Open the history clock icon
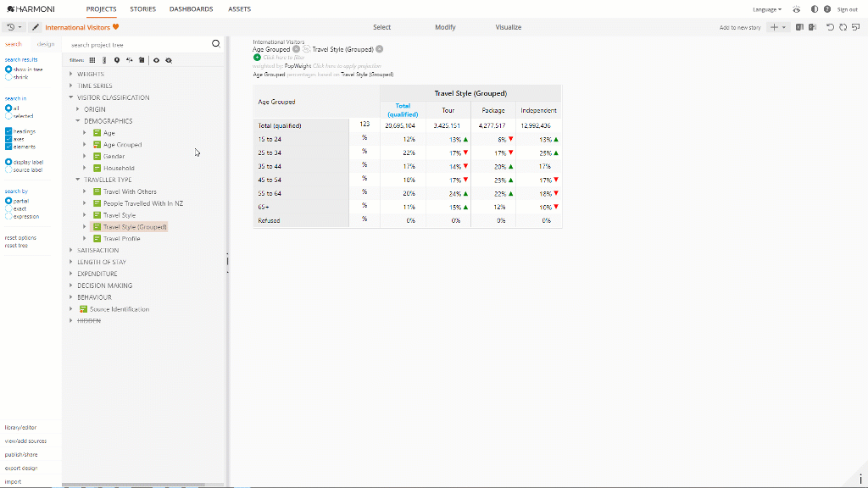This screenshot has height=488, width=868. point(10,27)
